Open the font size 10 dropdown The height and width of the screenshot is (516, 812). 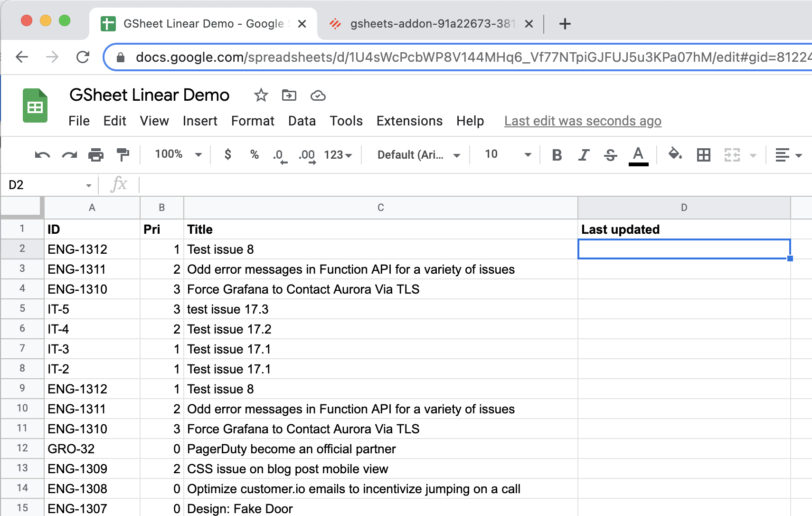point(508,154)
